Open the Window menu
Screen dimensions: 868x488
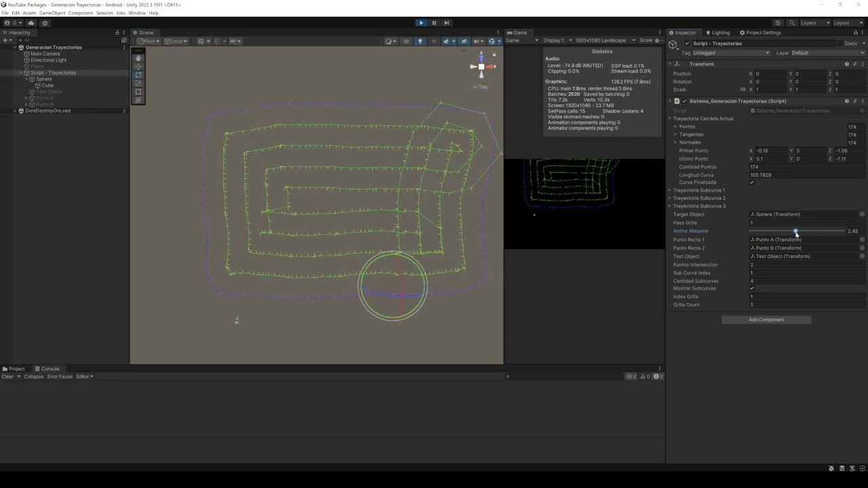pyautogui.click(x=137, y=13)
